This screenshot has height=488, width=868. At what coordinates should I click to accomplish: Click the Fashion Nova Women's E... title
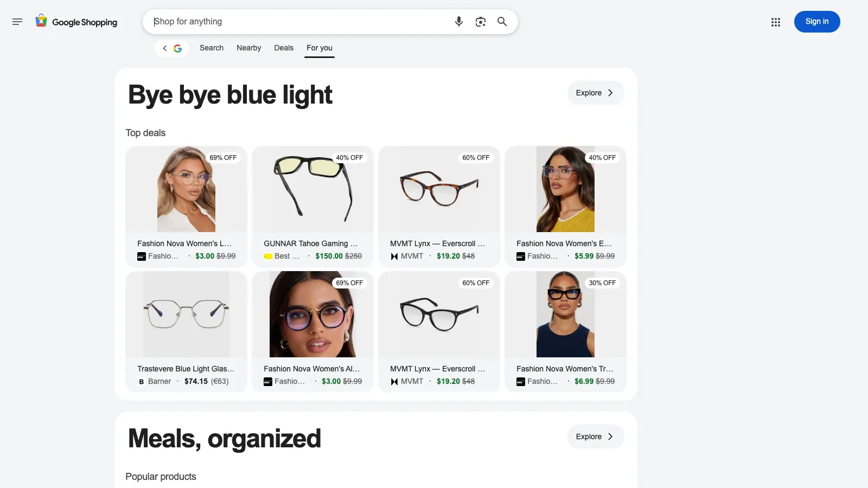pyautogui.click(x=564, y=244)
